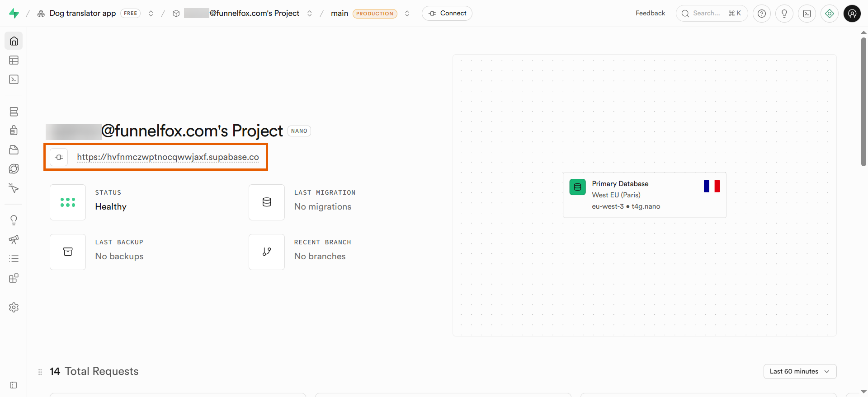The height and width of the screenshot is (397, 868).
Task: Click the No backups text
Action: 119,257
